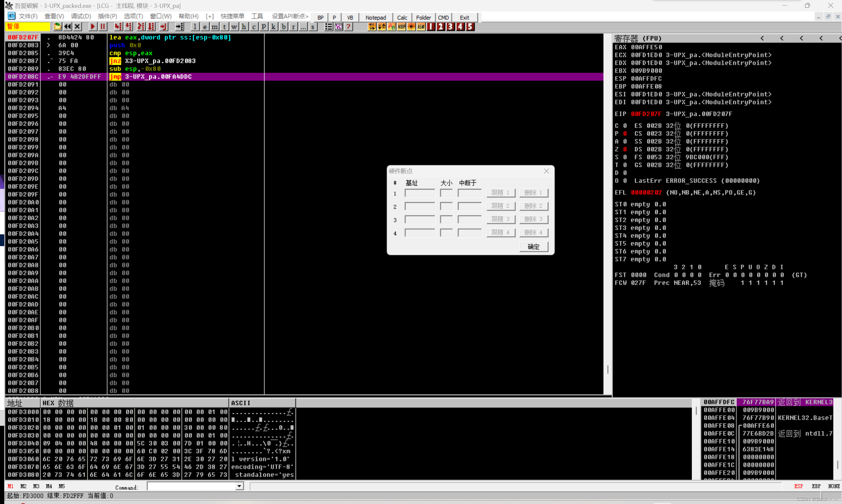Viewport: 842px width, 504px height.
Task: Click the Open file folder icon
Action: (57, 27)
